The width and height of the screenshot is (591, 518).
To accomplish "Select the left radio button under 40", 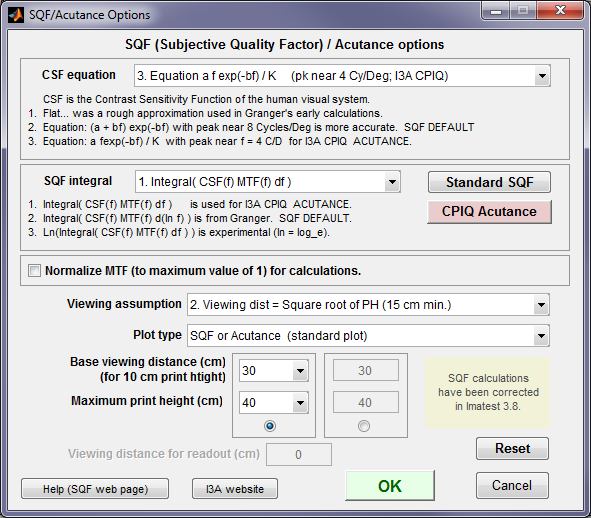I will click(270, 426).
